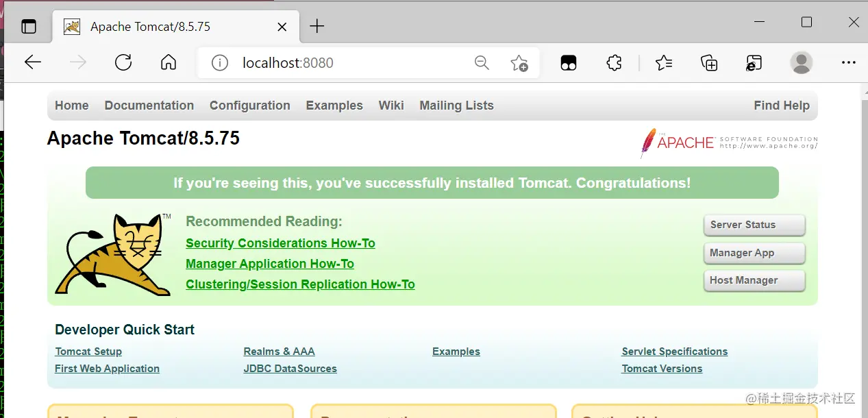The height and width of the screenshot is (418, 868).
Task: Open Home in Tomcat navigation bar
Action: (72, 106)
